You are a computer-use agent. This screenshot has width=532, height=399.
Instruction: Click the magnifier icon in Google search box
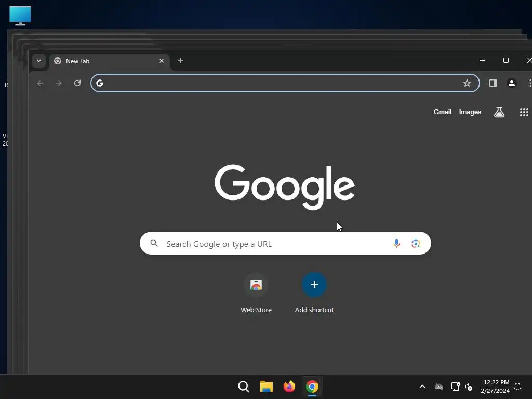154,243
